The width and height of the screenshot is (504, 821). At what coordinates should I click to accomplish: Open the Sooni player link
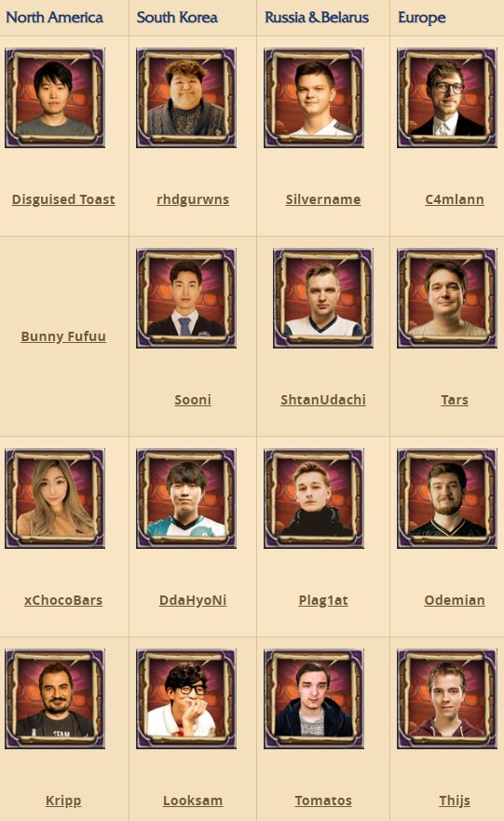[193, 400]
